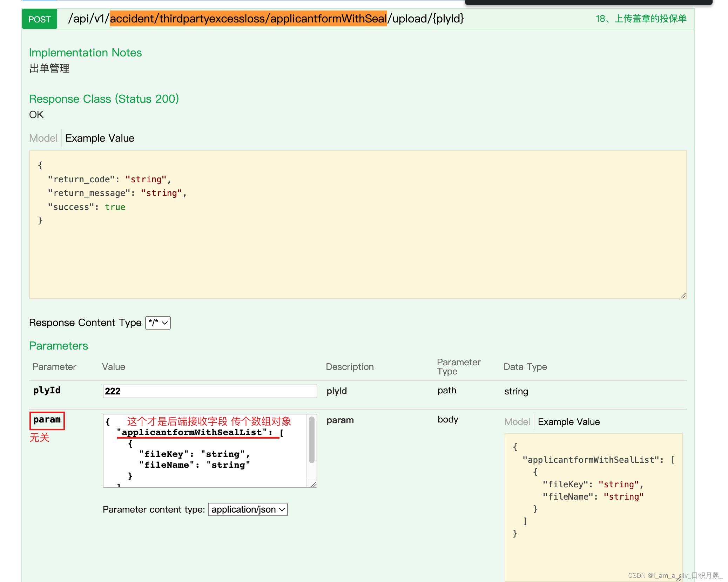728x582 pixels.
Task: Click the Description column header
Action: point(350,367)
